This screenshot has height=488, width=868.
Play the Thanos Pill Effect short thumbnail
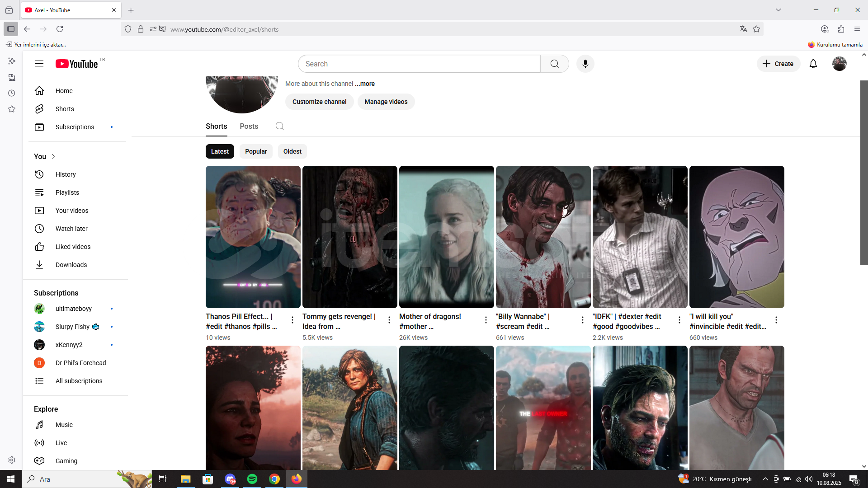point(253,237)
